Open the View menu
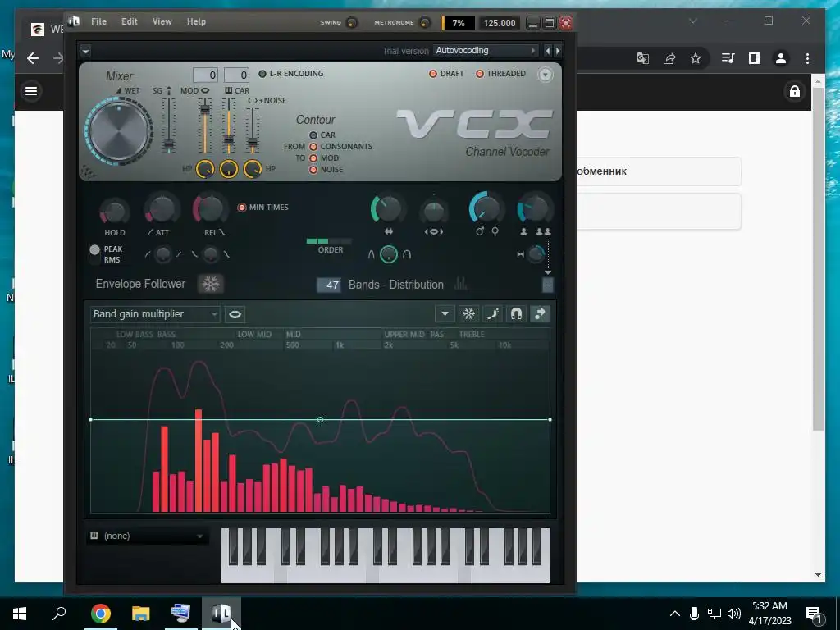 pyautogui.click(x=162, y=21)
